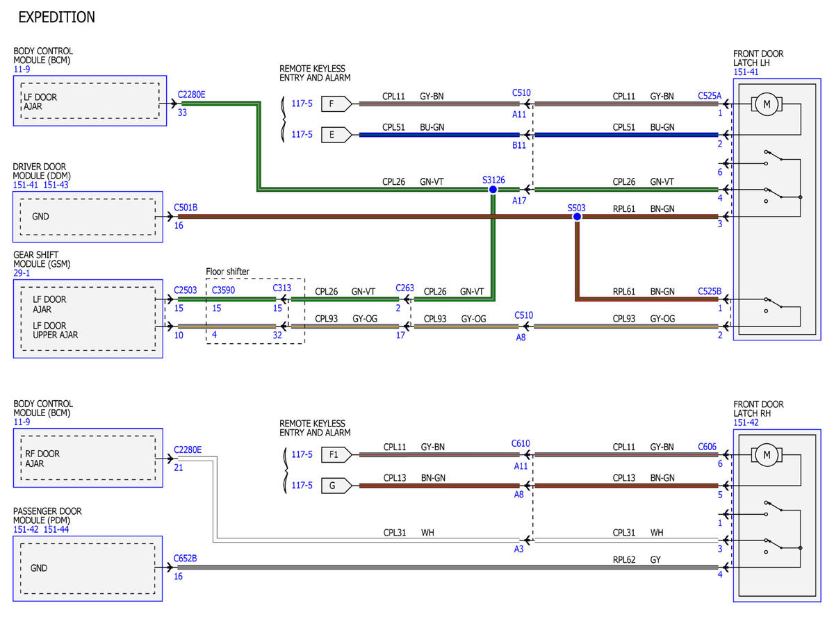Click the G connector tag
Viewport: 834px width, 644px height.
coord(336,486)
